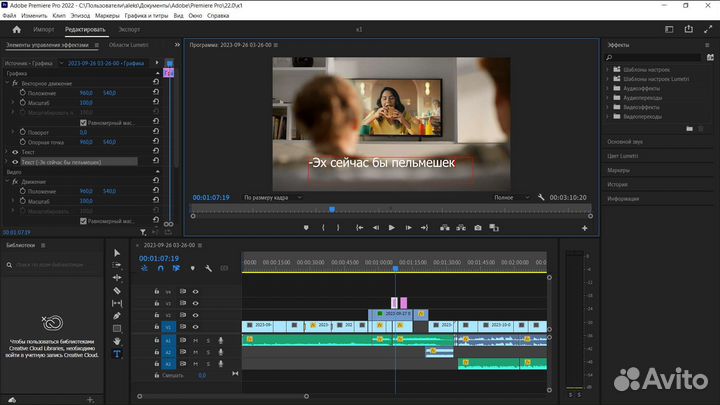Screen dimensions: 720x405
Task: Open Цвет Lumetri panel
Action: (623, 156)
